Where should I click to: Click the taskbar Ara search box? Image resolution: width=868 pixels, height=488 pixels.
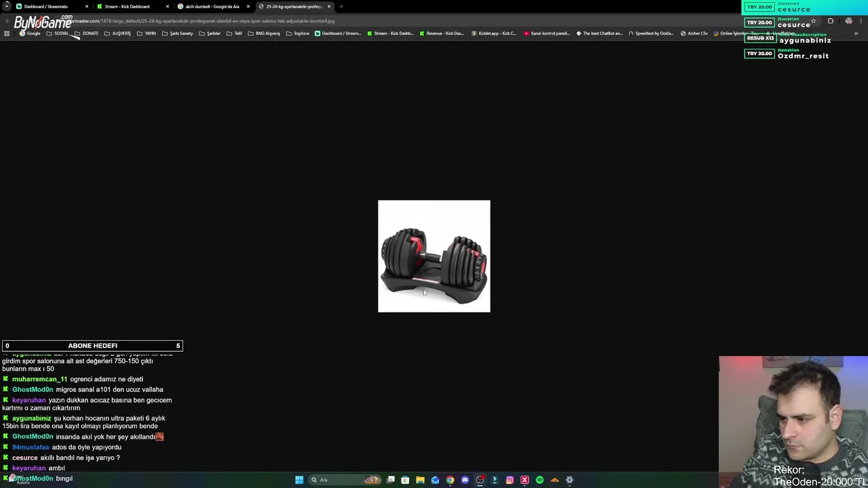coord(345,480)
